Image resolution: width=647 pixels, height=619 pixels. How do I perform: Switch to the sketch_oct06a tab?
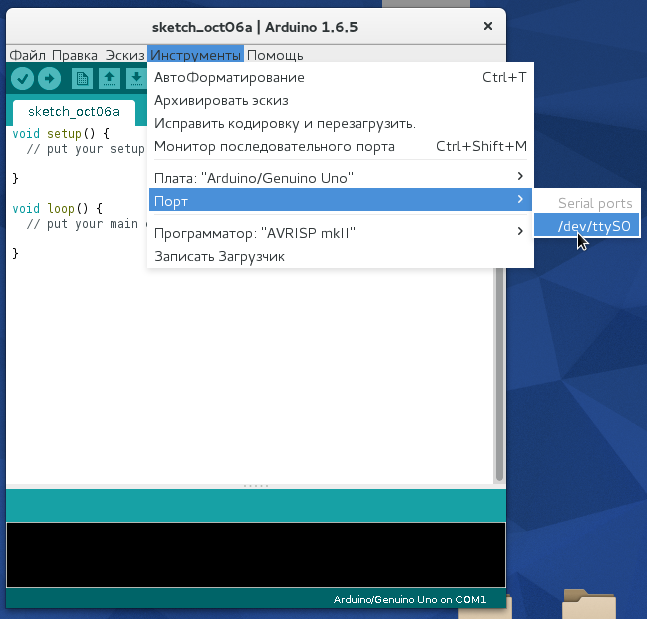click(74, 112)
